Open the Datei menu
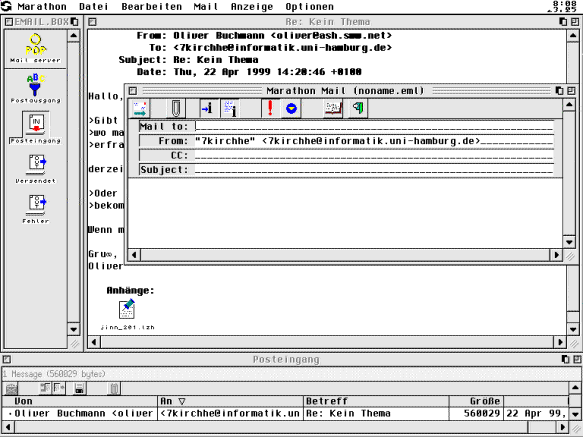583x437 pixels. click(x=94, y=7)
